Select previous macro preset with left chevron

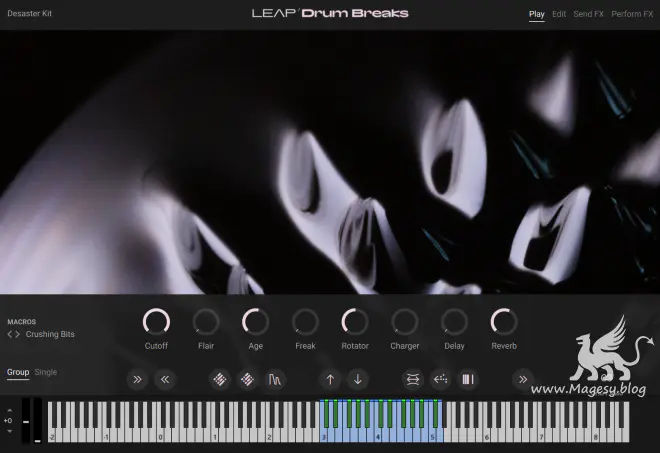click(x=10, y=334)
